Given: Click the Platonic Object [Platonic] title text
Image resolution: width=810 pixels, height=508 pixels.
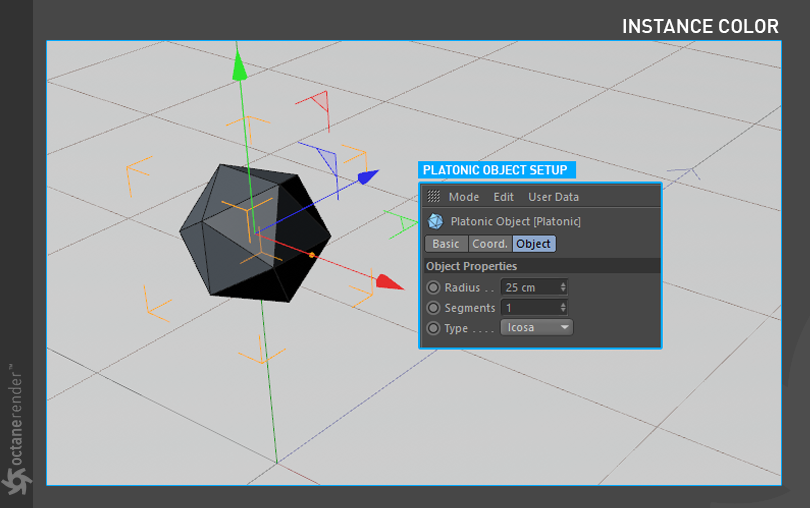Looking at the screenshot, I should pos(516,222).
